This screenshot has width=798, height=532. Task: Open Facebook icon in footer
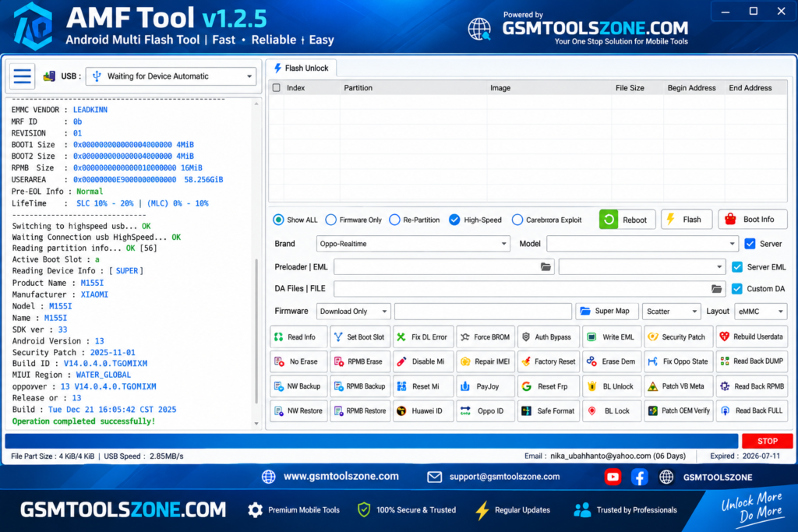point(639,477)
